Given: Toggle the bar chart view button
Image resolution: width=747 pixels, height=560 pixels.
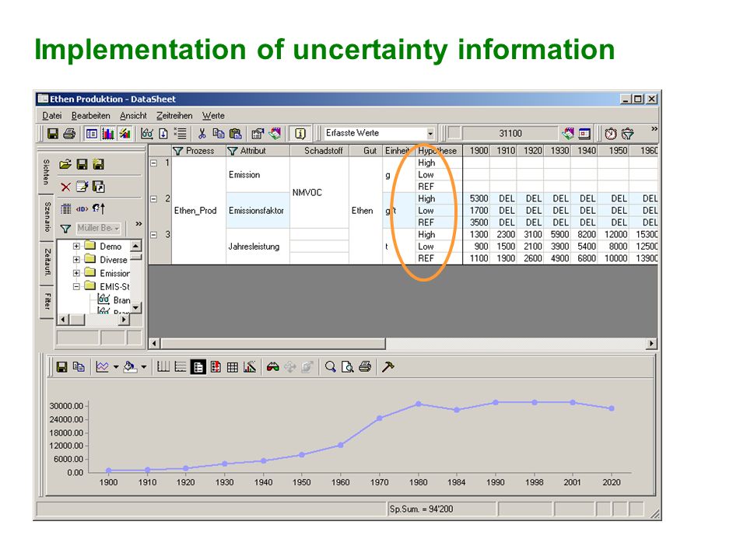Looking at the screenshot, I should [x=108, y=134].
